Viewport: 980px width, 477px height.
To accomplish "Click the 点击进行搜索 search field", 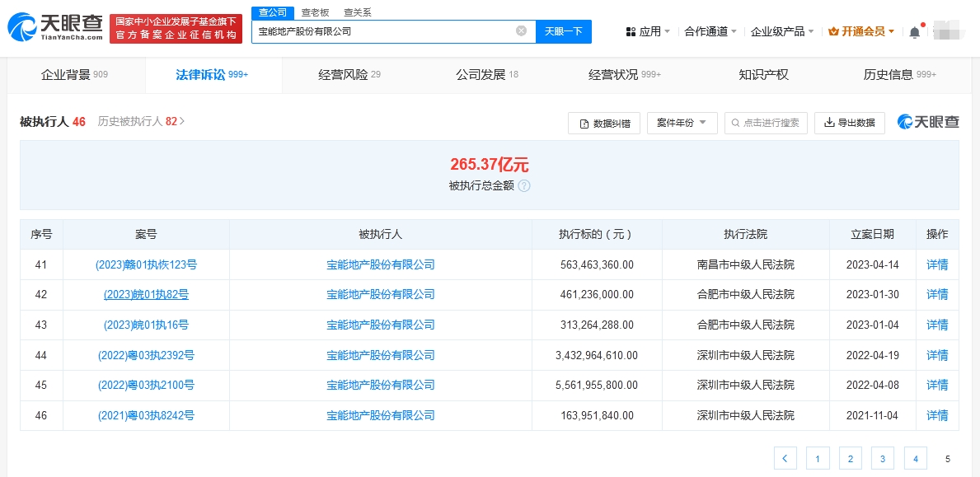I will pyautogui.click(x=766, y=124).
